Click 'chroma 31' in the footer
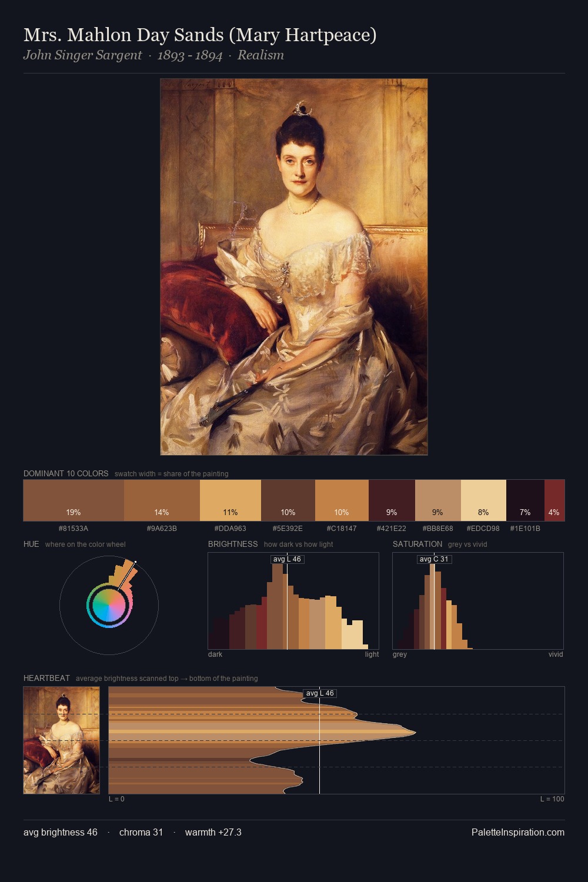Screen dimensions: 588x882 (x=141, y=832)
